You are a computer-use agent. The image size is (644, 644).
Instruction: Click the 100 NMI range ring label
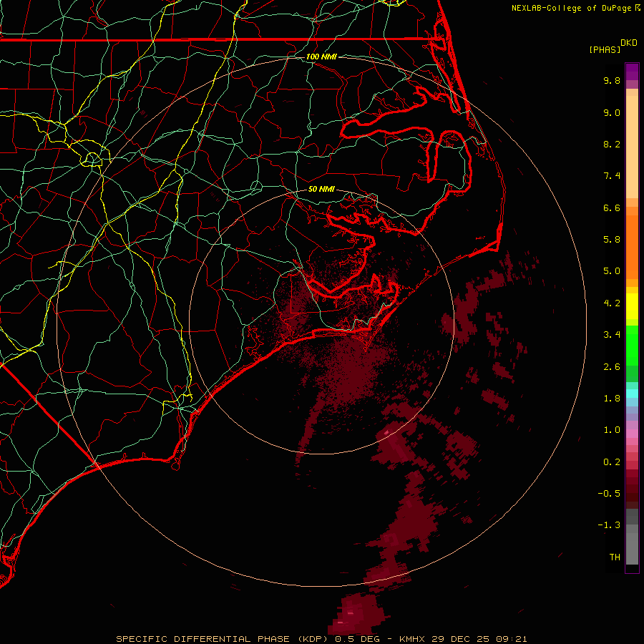click(321, 57)
